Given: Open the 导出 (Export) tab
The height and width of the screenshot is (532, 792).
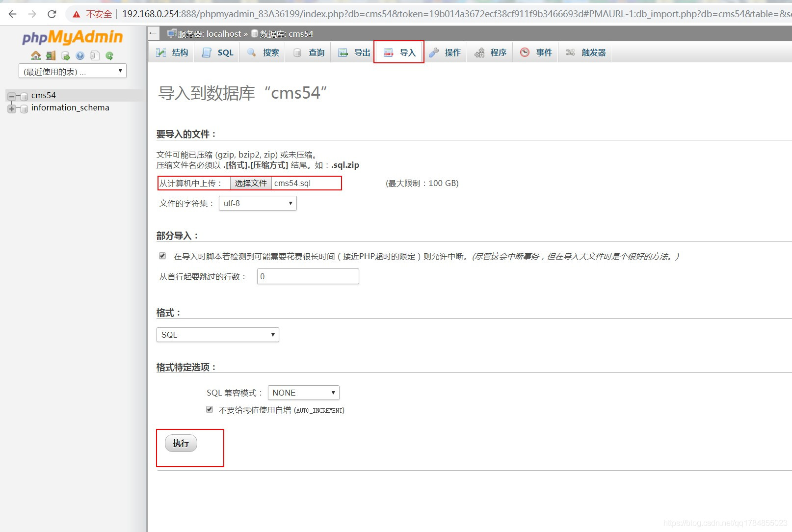Looking at the screenshot, I should click(354, 53).
